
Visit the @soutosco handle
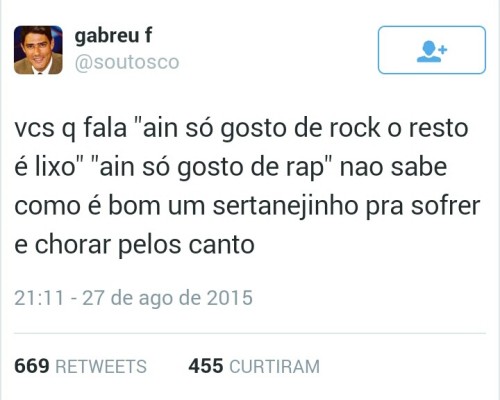point(127,62)
